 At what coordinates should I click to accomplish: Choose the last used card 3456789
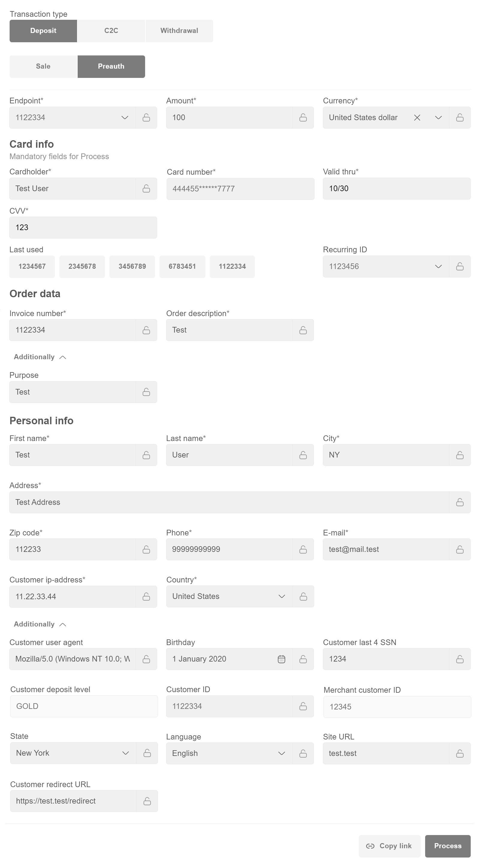(x=132, y=267)
